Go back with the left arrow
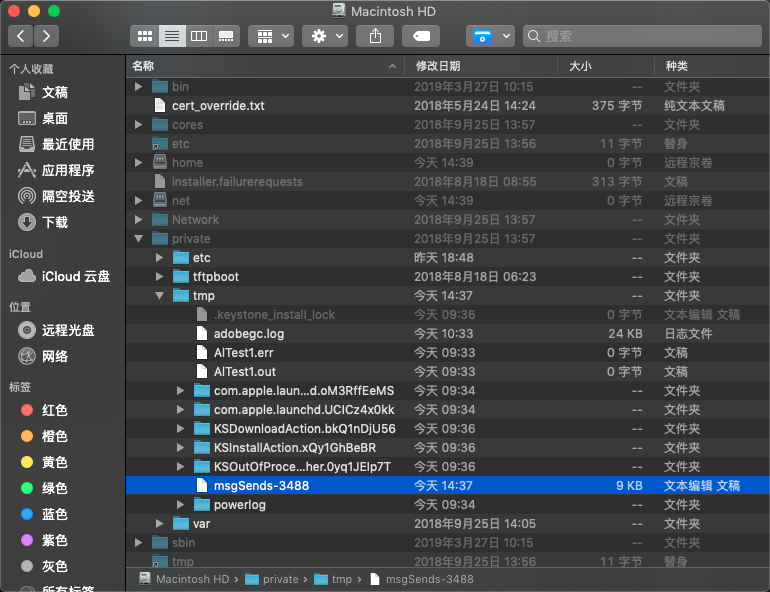The width and height of the screenshot is (770, 592). tap(21, 36)
